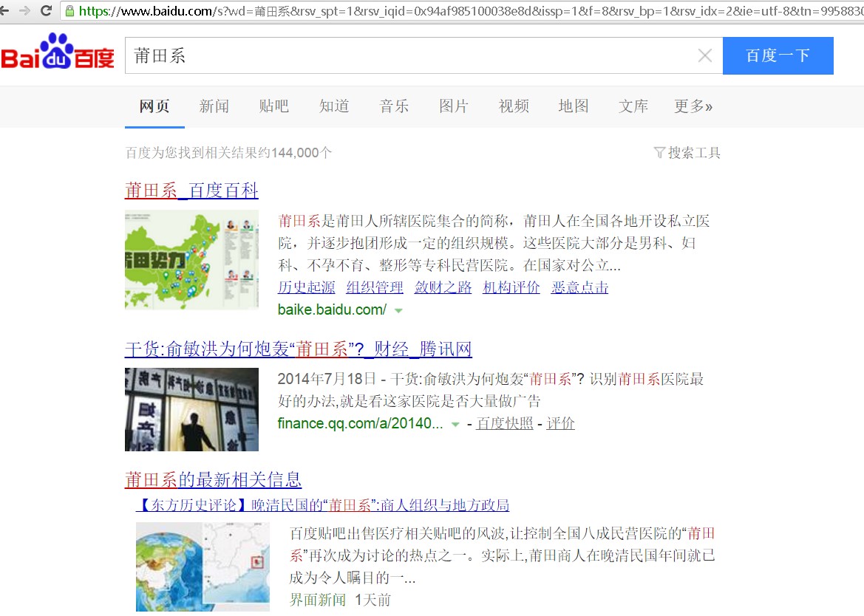Click the green China map thumbnail
The image size is (864, 616).
coord(191,259)
